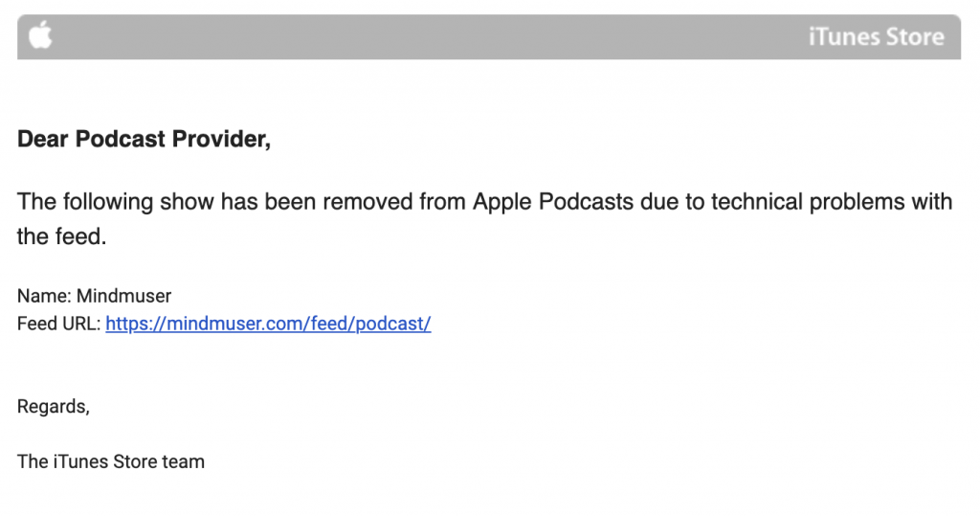Click the word 'with' ending first line
Viewport: 980px width, 516px height.
pos(931,201)
